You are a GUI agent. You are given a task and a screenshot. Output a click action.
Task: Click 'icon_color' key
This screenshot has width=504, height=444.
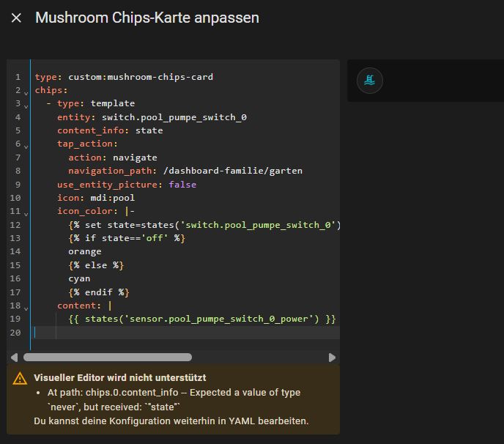[x=85, y=211]
